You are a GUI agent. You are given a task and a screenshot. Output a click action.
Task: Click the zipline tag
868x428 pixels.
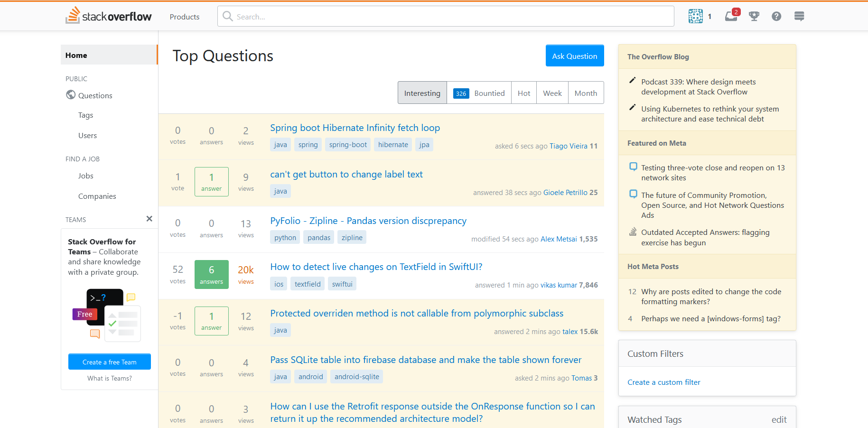coord(352,238)
